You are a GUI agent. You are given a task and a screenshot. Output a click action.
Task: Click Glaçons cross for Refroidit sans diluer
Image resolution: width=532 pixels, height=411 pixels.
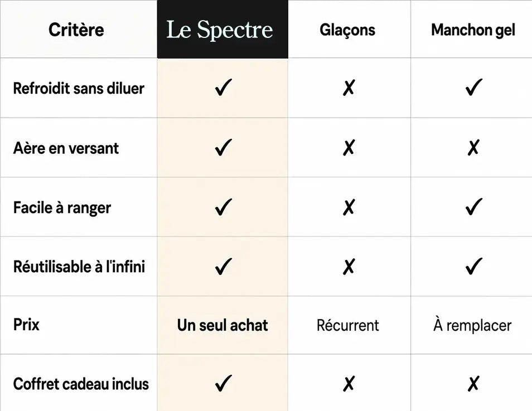click(349, 88)
